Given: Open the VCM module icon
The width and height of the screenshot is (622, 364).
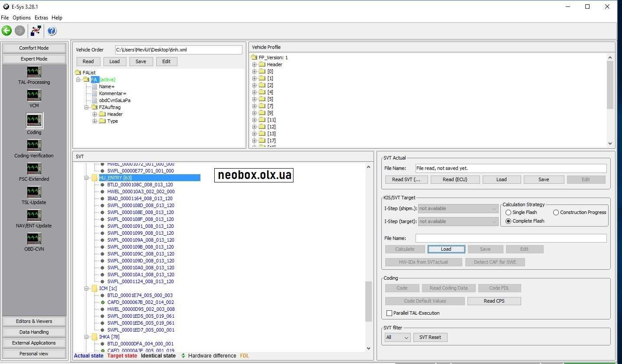Looking at the screenshot, I should tap(34, 95).
